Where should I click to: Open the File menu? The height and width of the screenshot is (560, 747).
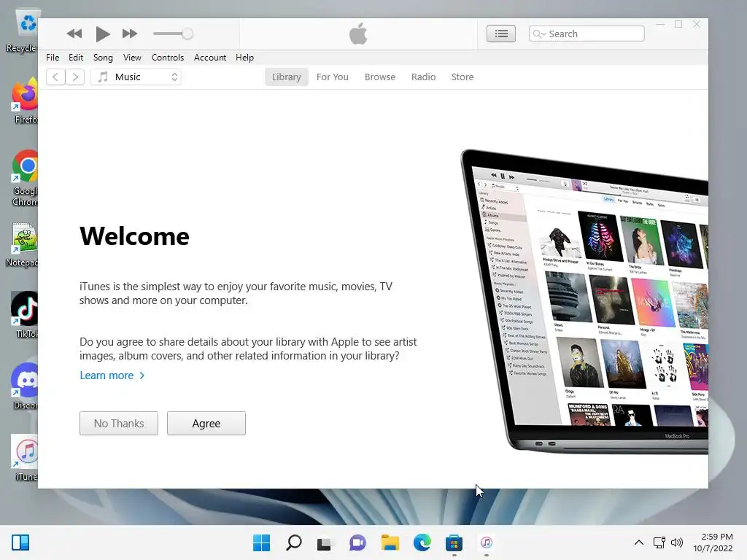click(x=53, y=58)
